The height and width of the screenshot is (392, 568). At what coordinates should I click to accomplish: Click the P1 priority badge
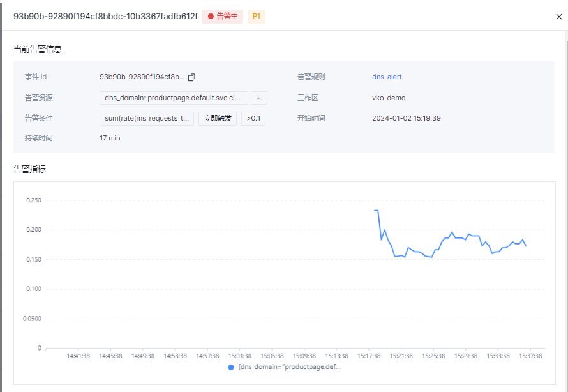coord(257,17)
